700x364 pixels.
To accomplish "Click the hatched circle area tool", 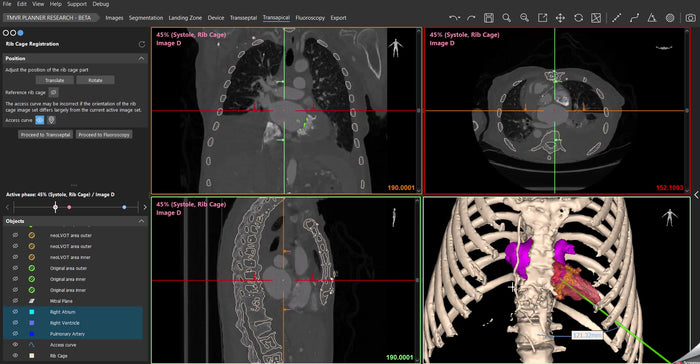I will 670,18.
